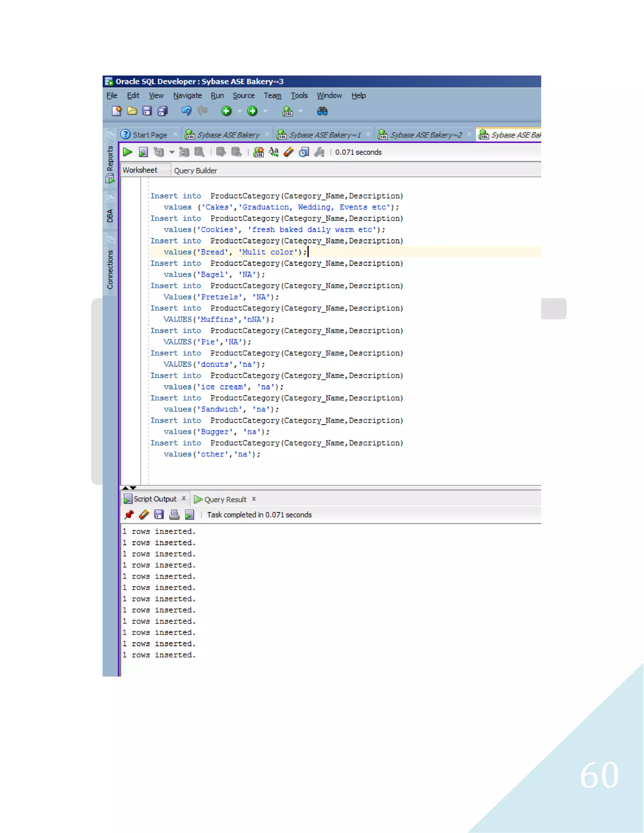Open the Navigate menu

[187, 96]
